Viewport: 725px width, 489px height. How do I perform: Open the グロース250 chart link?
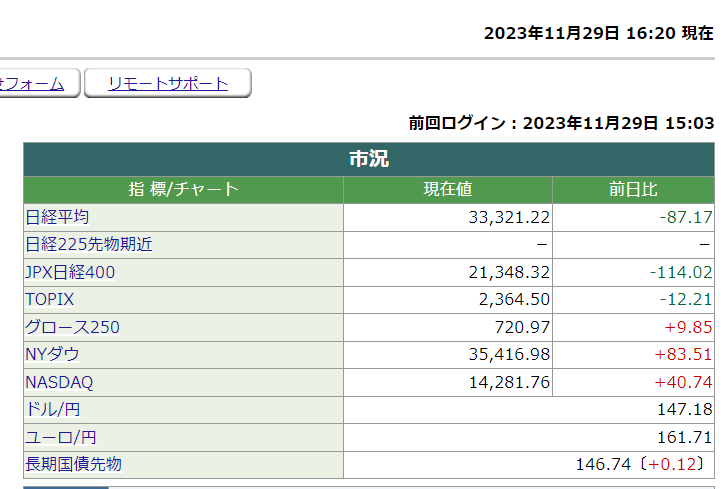click(72, 327)
